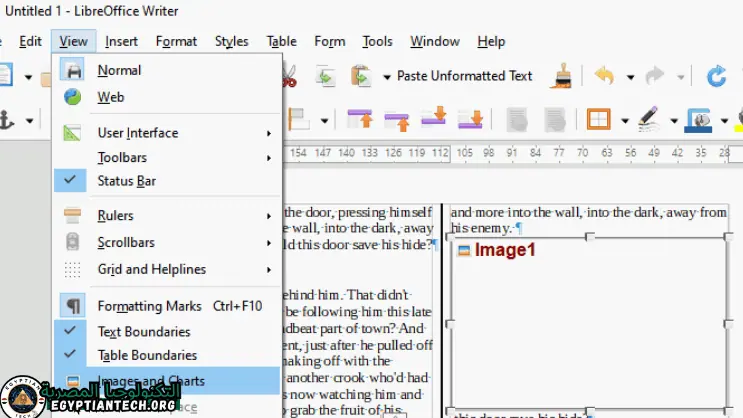The width and height of the screenshot is (743, 418).
Task: Click Paste Unformatted Text button
Action: pyautogui.click(x=464, y=76)
